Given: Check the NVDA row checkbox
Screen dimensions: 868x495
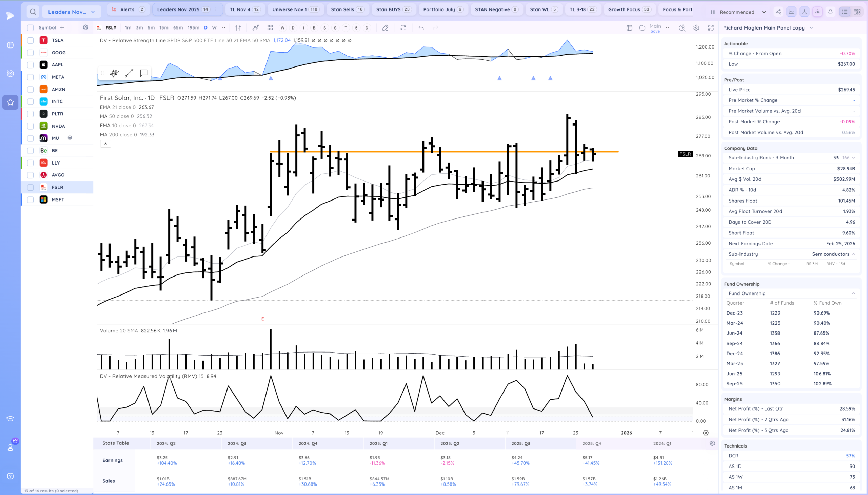Looking at the screenshot, I should (x=31, y=126).
